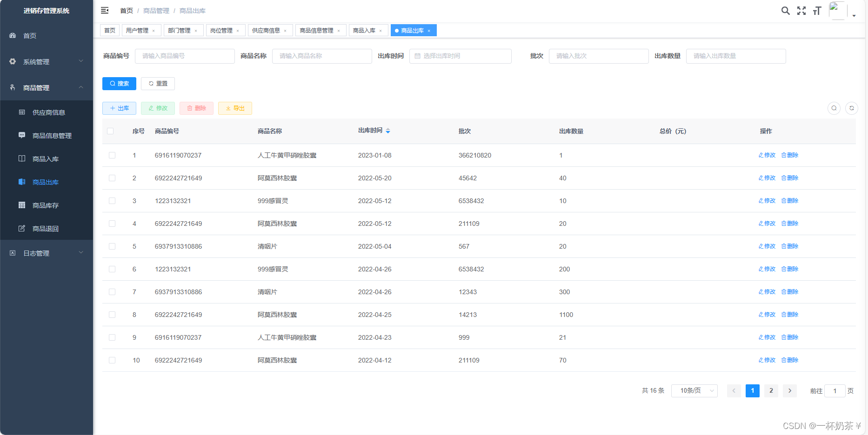
Task: Check the row 2 checkbox for batch 45642
Action: [112, 178]
